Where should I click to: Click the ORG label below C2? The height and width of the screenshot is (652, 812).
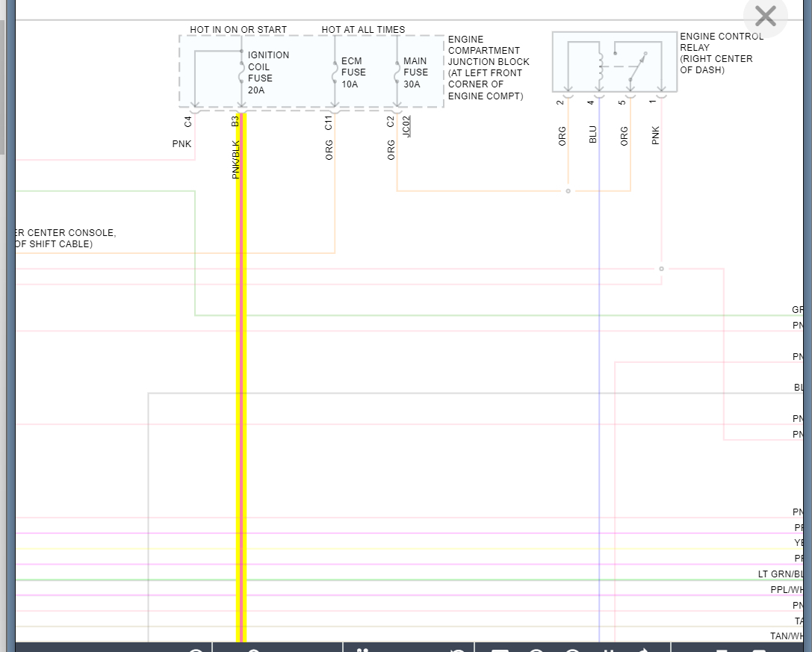(391, 150)
